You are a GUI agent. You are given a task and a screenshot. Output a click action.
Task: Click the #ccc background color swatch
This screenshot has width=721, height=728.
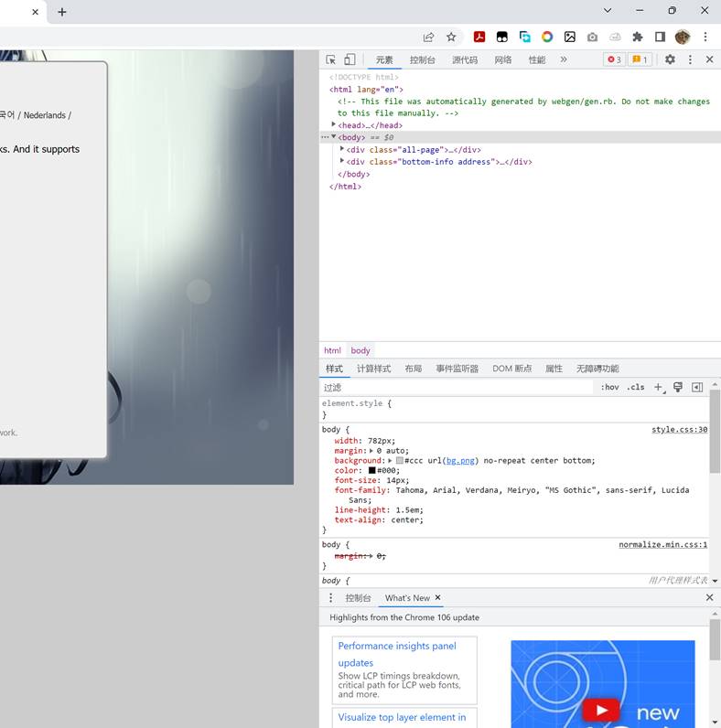400,461
